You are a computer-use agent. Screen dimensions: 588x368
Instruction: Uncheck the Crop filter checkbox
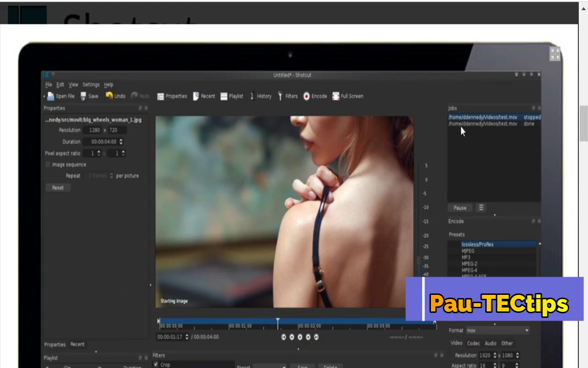tap(156, 364)
